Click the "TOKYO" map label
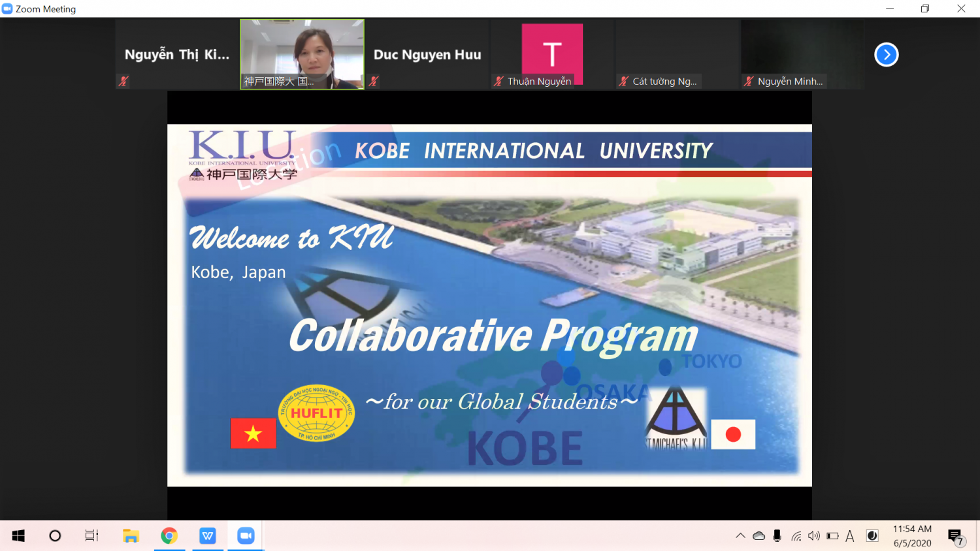Screen dimensions: 980x551 pyautogui.click(x=712, y=361)
